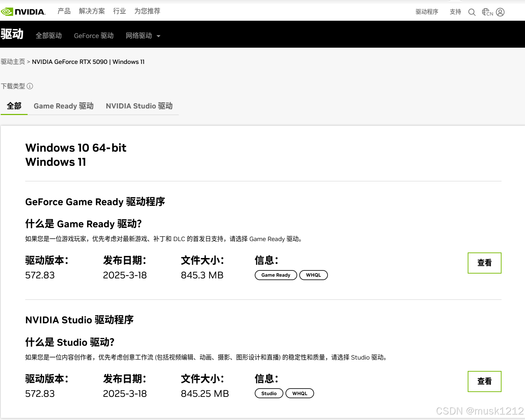The image size is (525, 420).
Task: Click 查看 for the Studio driver
Action: 484,381
